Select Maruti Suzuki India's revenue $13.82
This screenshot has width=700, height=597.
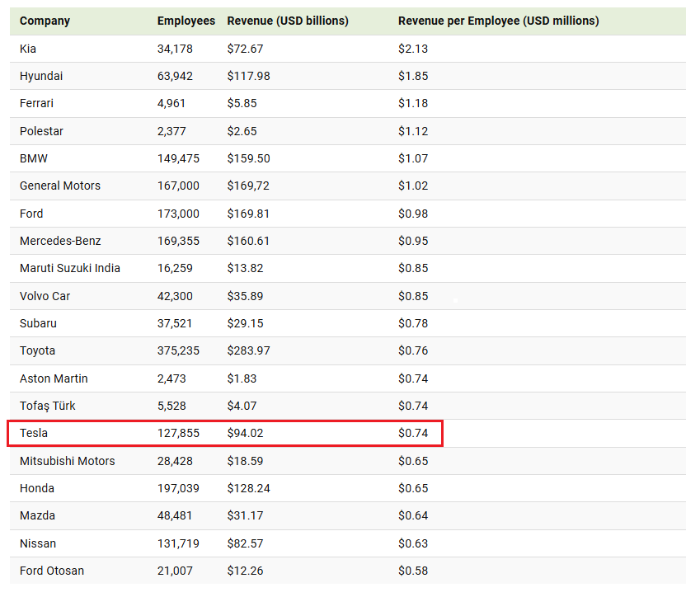point(245,268)
